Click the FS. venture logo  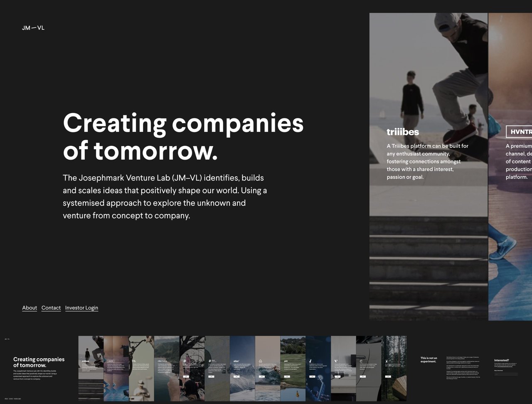point(134,361)
